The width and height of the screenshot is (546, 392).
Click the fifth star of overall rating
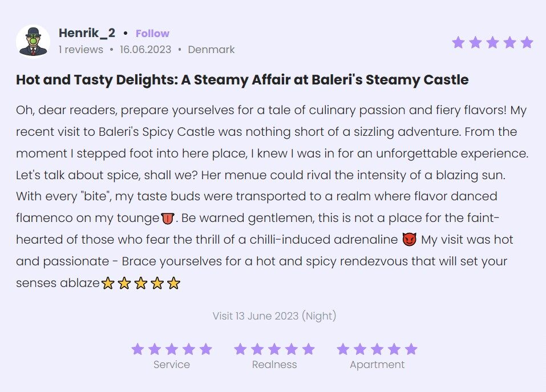click(527, 42)
